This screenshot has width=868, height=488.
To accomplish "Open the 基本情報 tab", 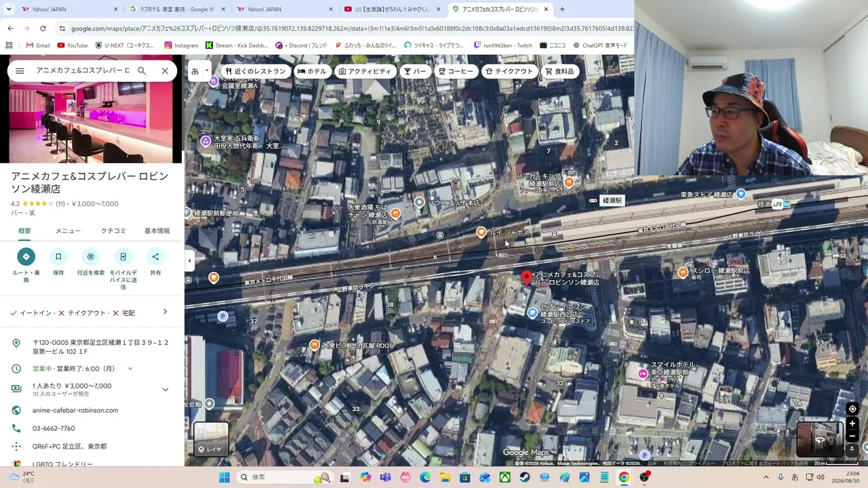I will [x=157, y=231].
